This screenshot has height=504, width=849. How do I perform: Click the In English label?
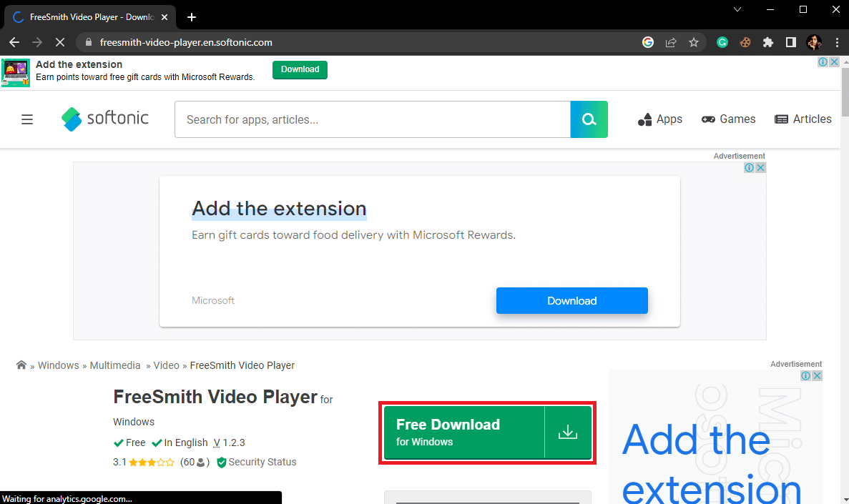[180, 443]
